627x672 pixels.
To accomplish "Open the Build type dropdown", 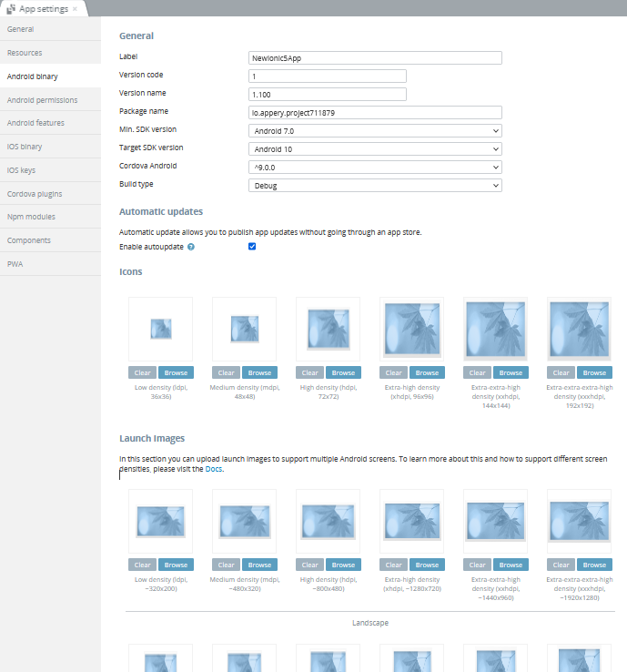I will click(375, 186).
